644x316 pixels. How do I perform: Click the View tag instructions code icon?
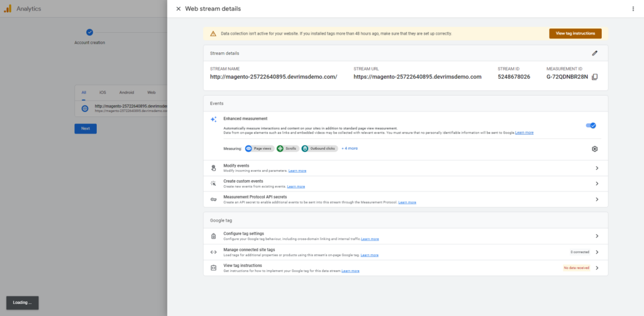(213, 268)
